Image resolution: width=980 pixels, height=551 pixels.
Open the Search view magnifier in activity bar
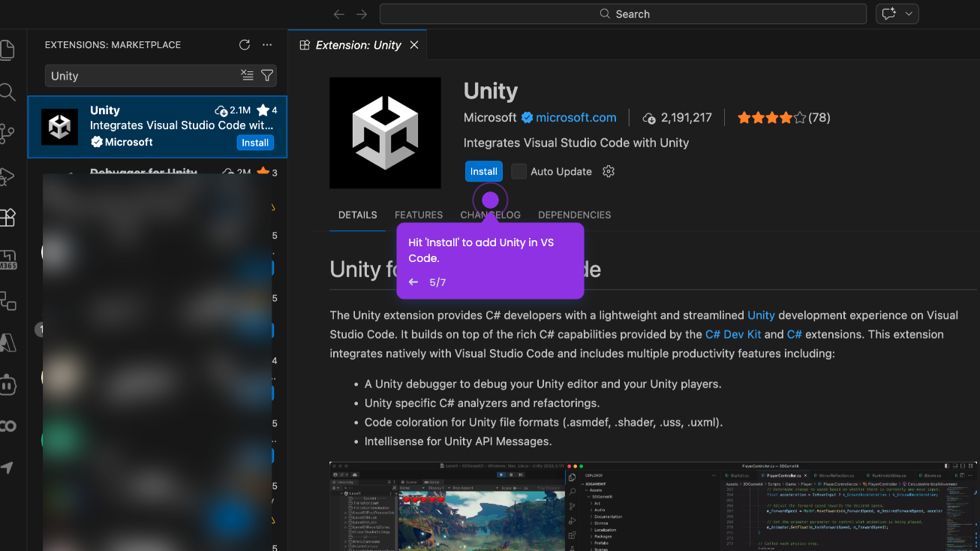click(7, 92)
